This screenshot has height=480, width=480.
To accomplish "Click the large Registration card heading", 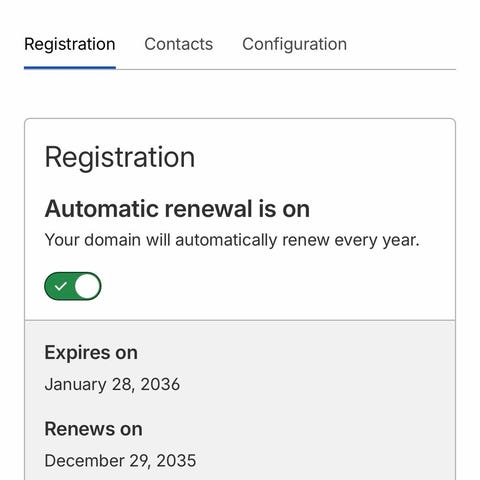I will 120,158.
